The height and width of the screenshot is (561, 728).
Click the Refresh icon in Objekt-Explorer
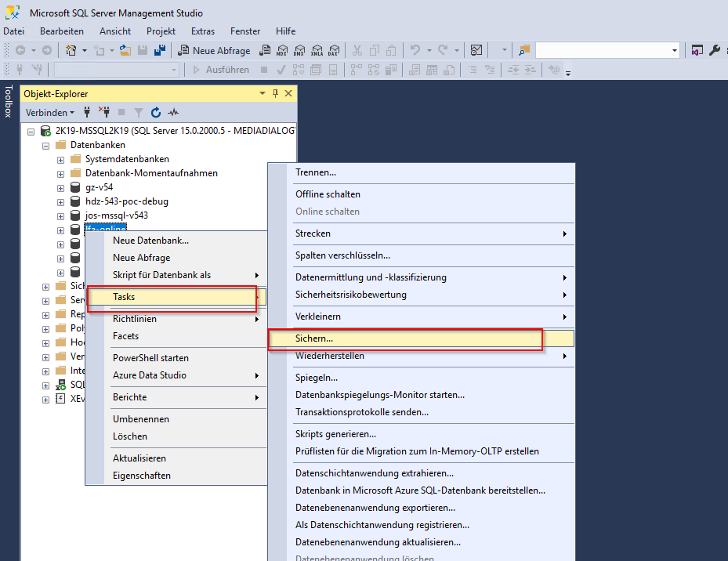tap(155, 112)
